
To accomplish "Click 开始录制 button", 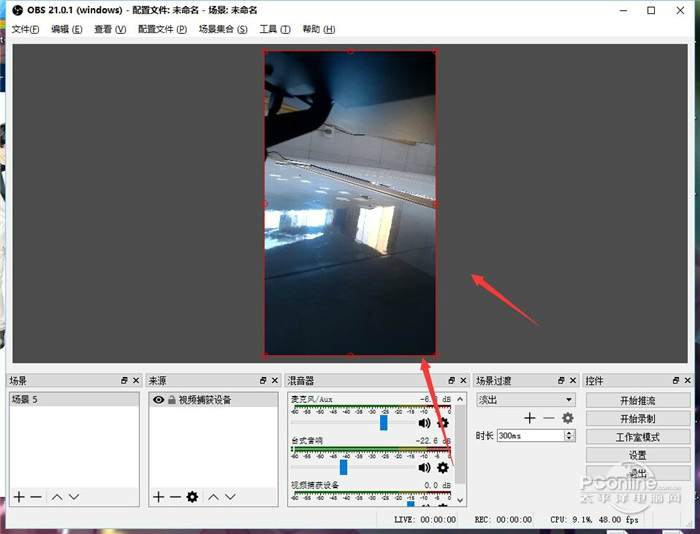I will 638,419.
